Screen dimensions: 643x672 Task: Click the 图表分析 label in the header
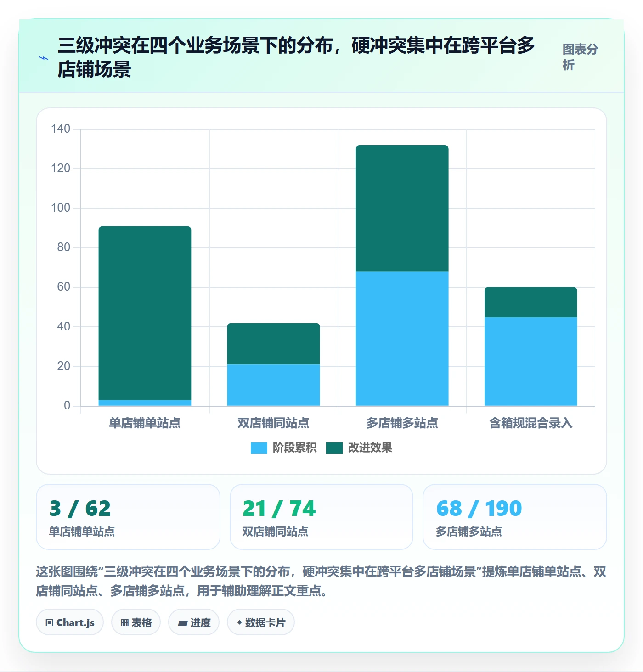point(581,57)
